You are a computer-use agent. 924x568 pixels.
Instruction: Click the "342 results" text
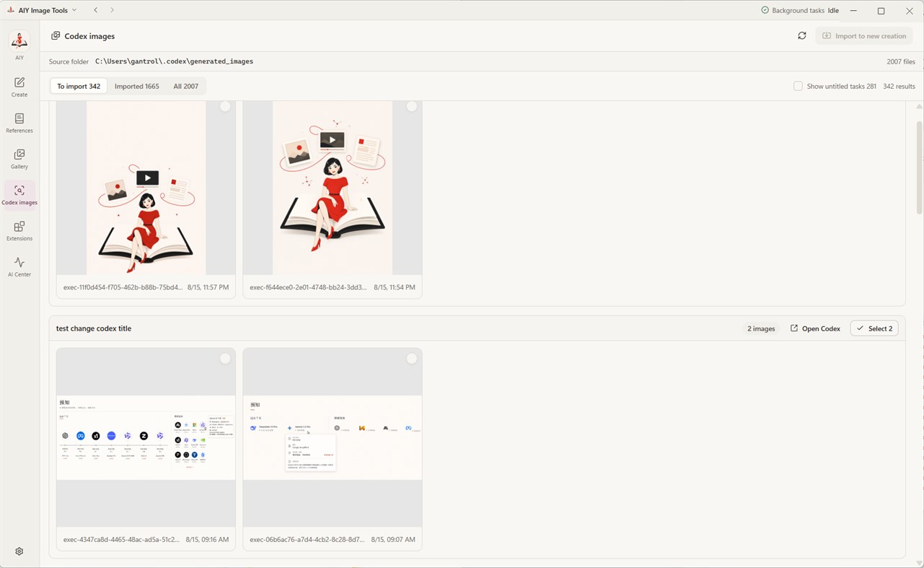click(x=899, y=86)
